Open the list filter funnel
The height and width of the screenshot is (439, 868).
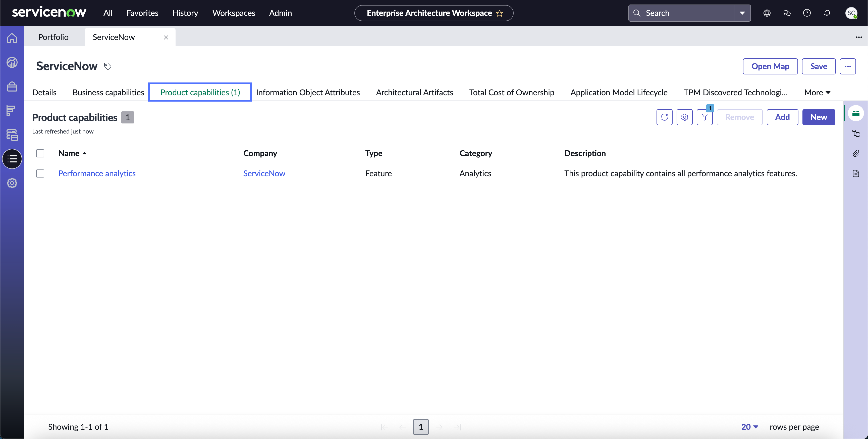704,117
